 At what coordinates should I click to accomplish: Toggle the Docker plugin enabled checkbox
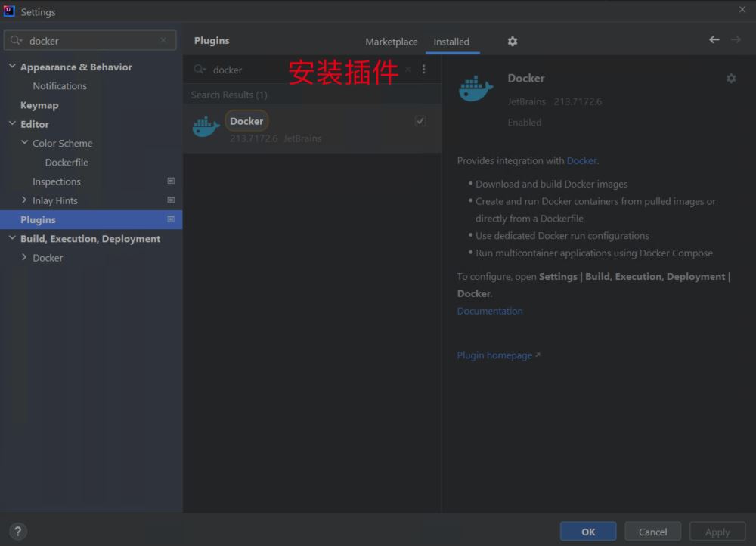coord(420,121)
